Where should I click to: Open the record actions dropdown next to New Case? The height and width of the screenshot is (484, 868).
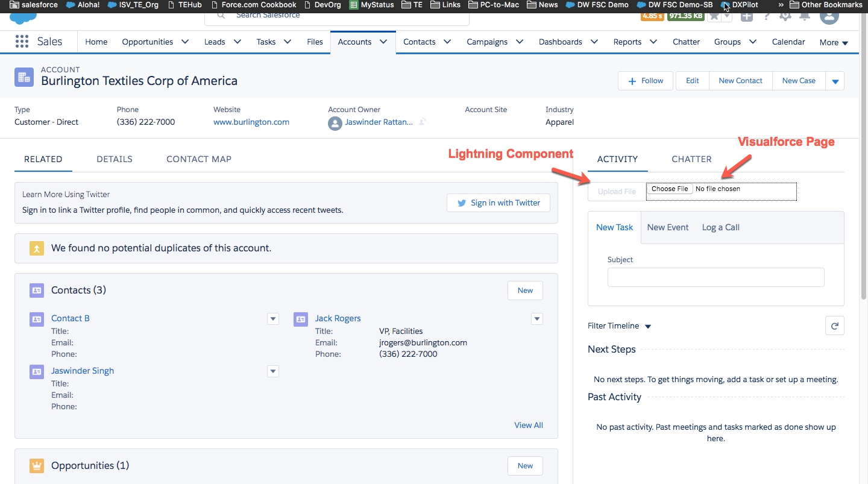pos(835,81)
